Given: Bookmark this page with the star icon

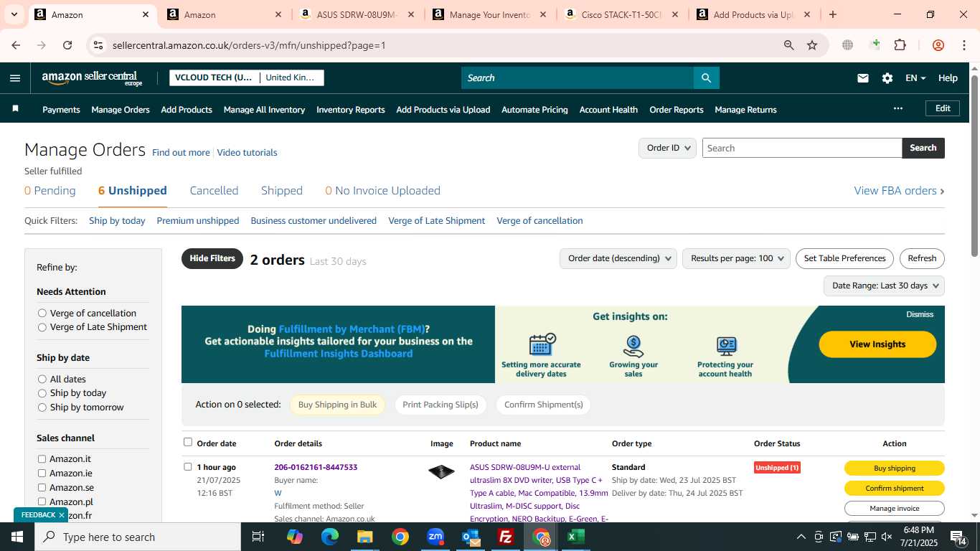Looking at the screenshot, I should pos(812,45).
